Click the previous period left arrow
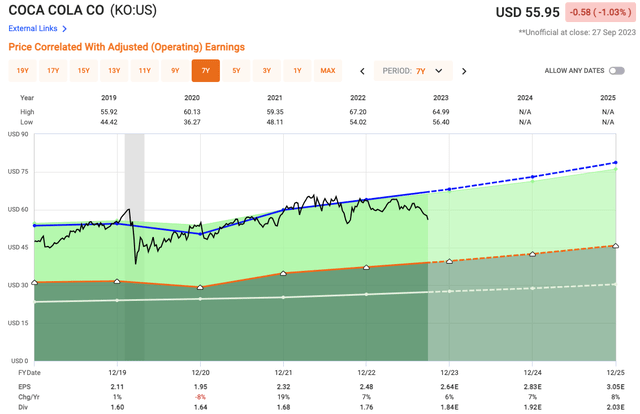The height and width of the screenshot is (414, 640). [x=362, y=71]
